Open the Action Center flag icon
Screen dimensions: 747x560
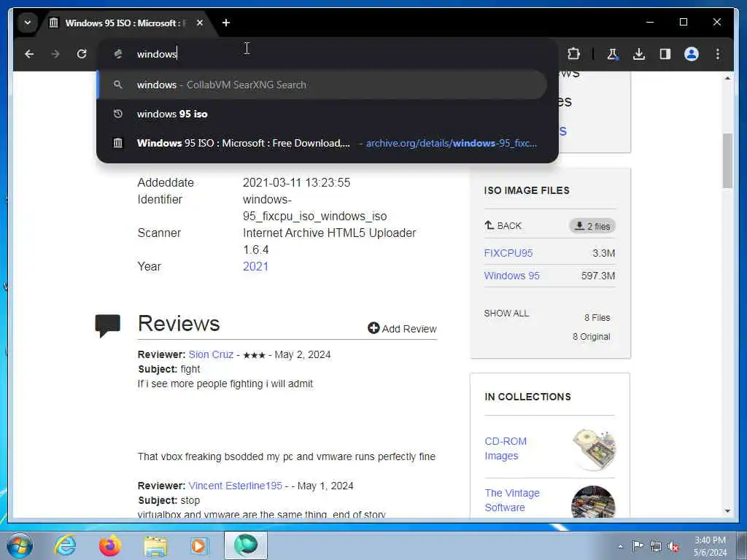pos(637,545)
